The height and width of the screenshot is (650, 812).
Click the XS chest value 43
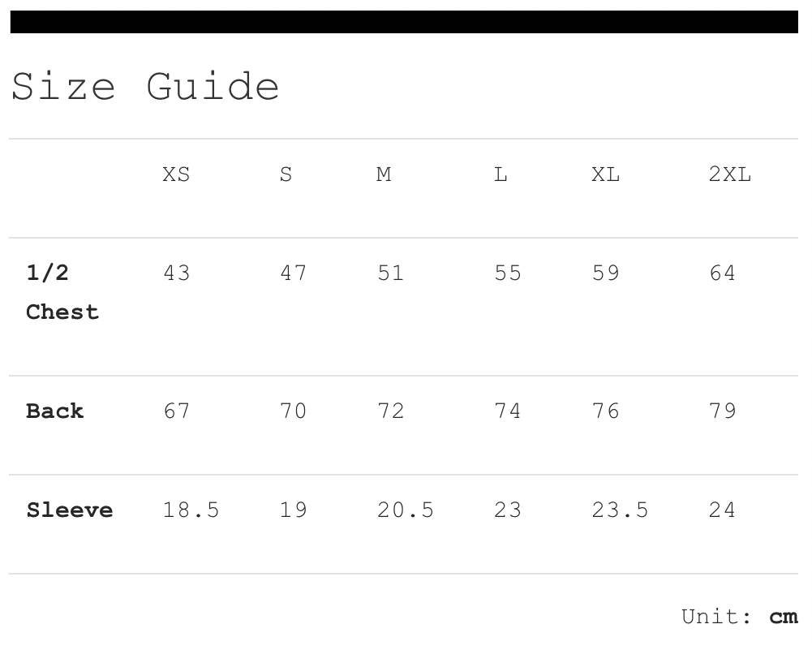point(176,273)
